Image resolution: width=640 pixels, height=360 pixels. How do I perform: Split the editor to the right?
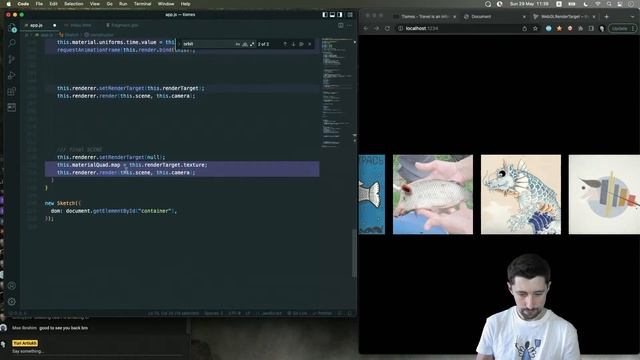pyautogui.click(x=341, y=25)
